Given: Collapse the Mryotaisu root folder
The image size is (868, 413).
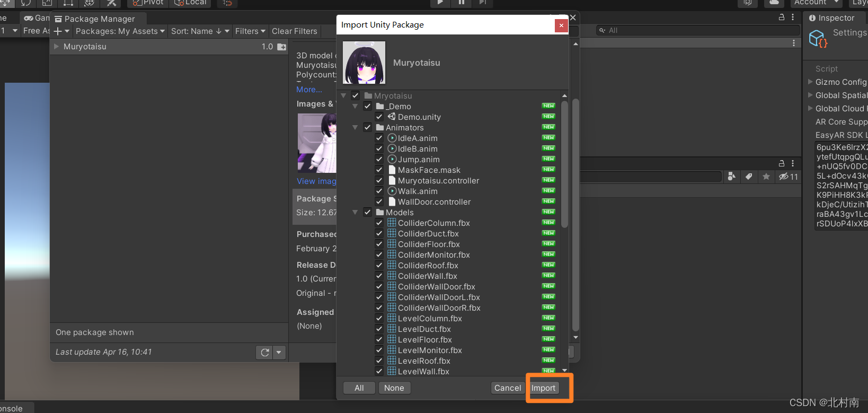Looking at the screenshot, I should coord(343,95).
